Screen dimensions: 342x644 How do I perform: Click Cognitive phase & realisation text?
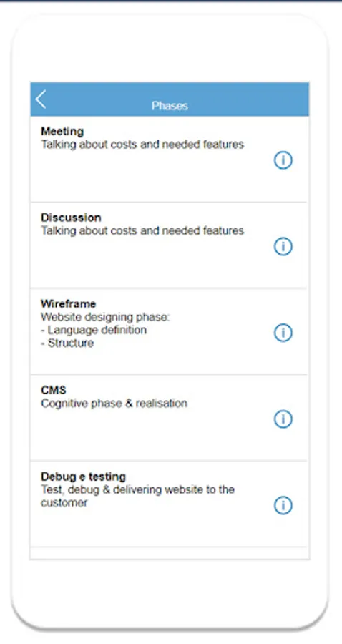[x=114, y=404]
